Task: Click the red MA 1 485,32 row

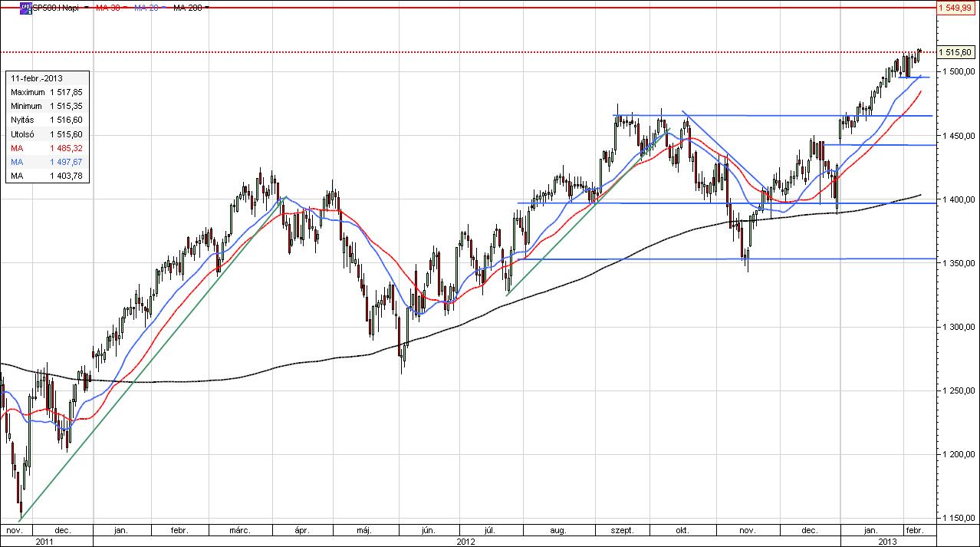Action: coord(47,148)
